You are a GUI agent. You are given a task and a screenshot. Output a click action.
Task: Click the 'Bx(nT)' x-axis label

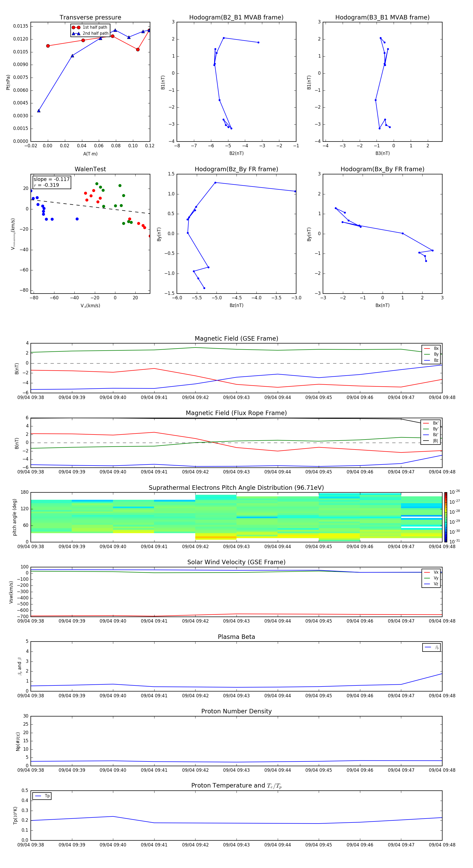point(382,305)
